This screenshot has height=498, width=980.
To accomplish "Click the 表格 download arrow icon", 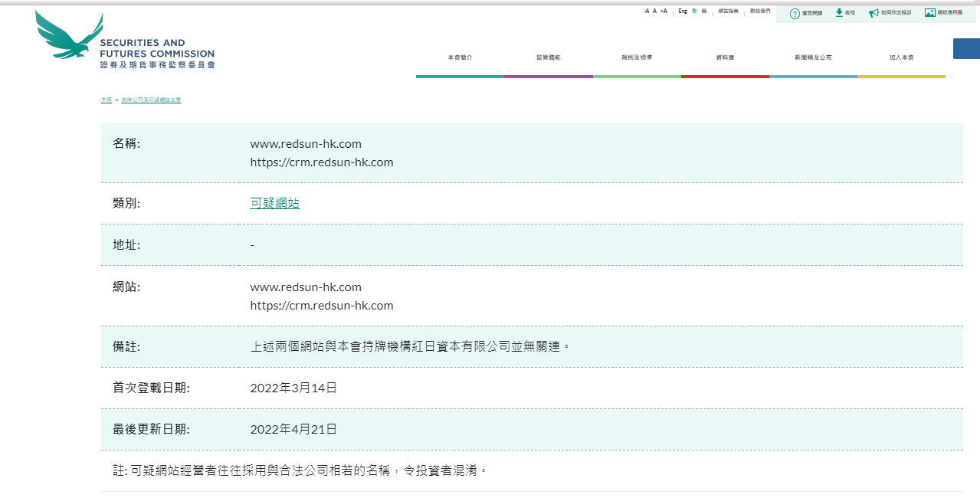I will 839,12.
